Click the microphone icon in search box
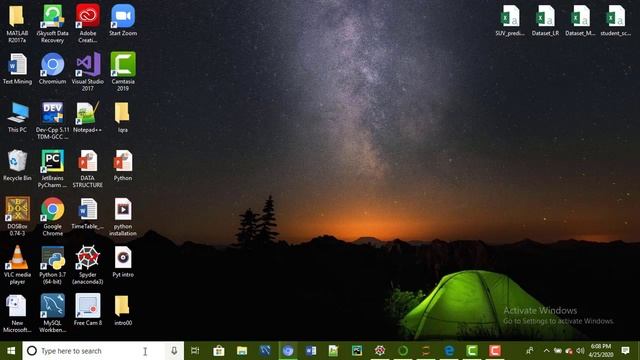640x360 pixels. [x=174, y=351]
